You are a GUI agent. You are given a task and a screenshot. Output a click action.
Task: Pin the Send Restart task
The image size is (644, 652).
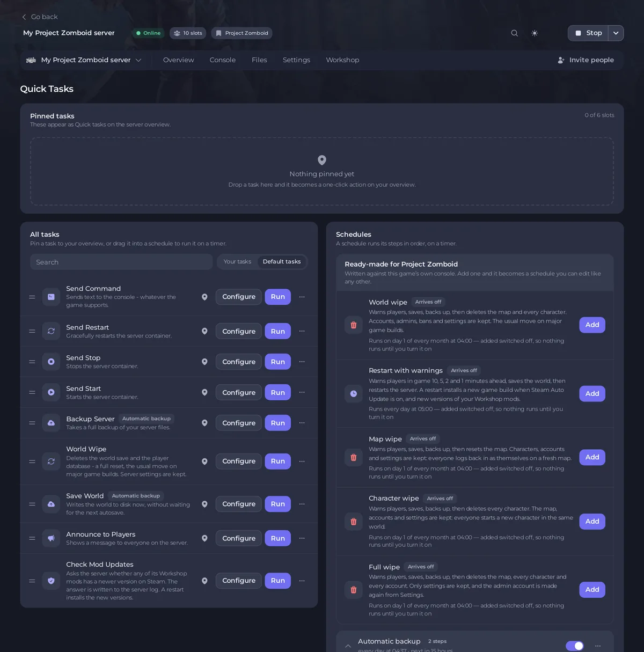coord(204,331)
